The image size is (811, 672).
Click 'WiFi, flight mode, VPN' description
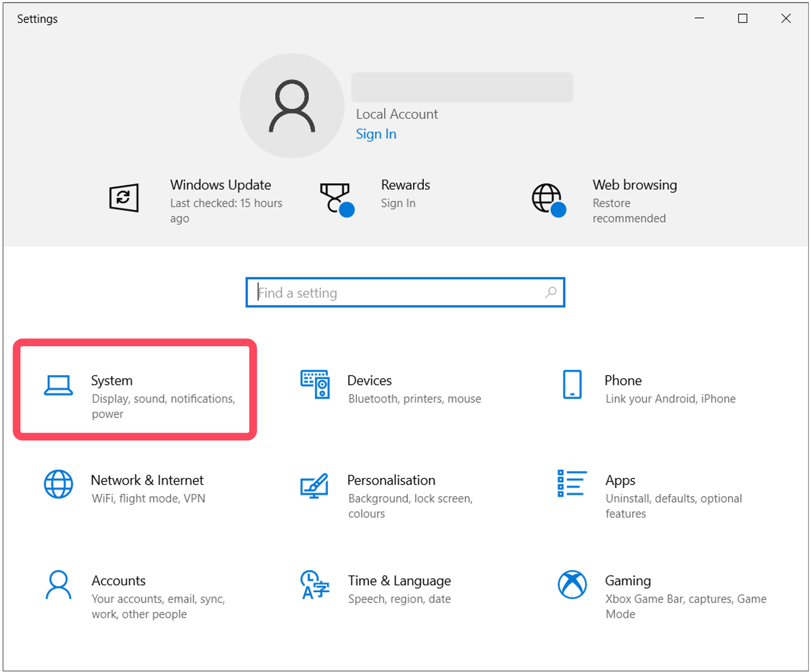pyautogui.click(x=148, y=498)
